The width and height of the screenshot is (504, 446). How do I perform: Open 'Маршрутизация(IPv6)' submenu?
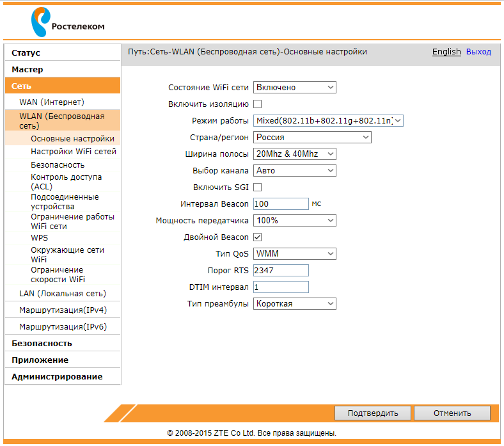point(63,327)
